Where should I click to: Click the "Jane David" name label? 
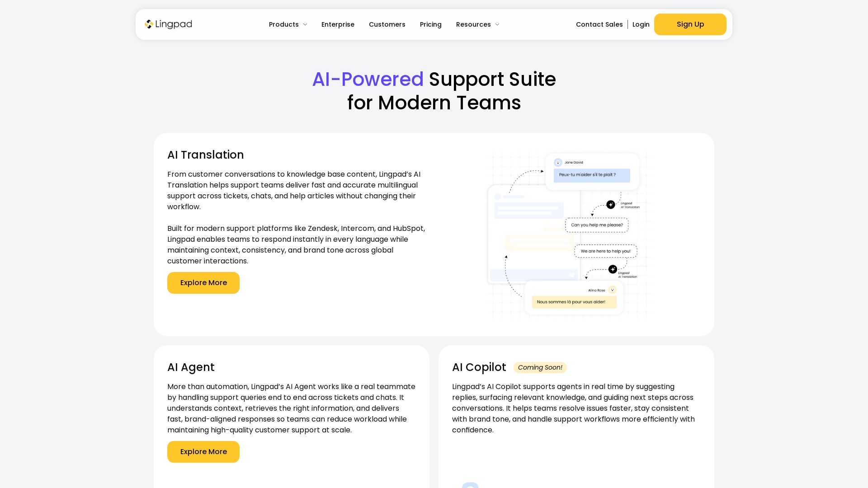[x=574, y=163]
